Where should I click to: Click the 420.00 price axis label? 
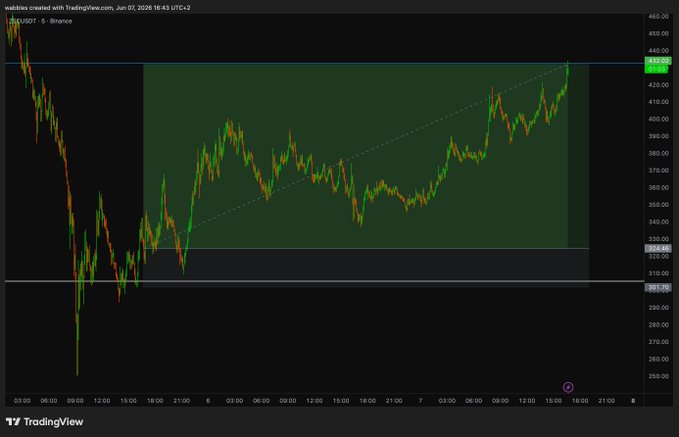click(x=658, y=85)
